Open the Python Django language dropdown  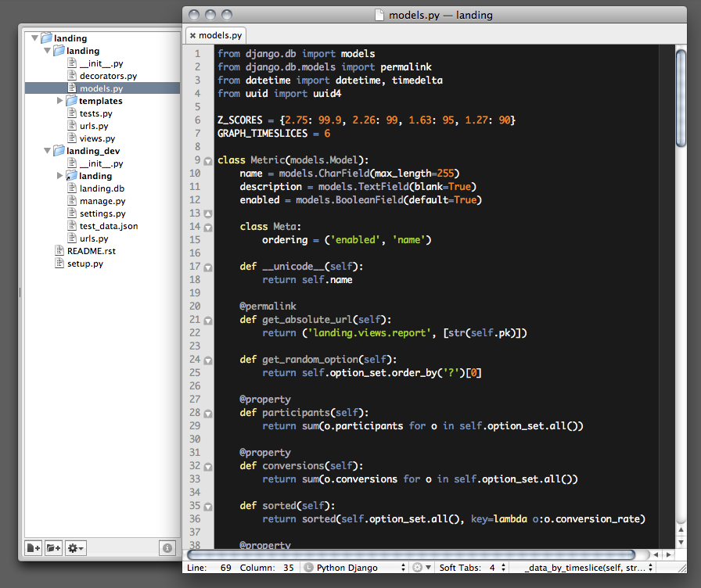click(355, 568)
